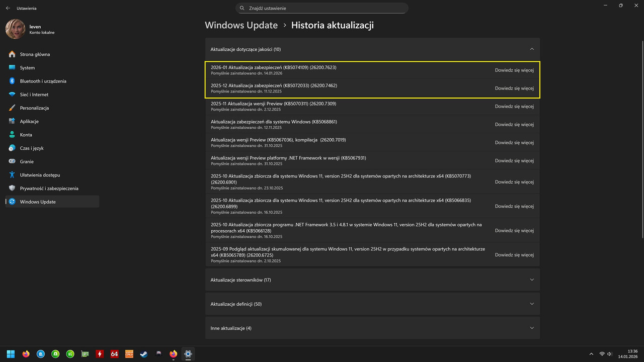Image resolution: width=644 pixels, height=362 pixels.
Task: Open Strona główna via its house icon
Action: pos(12,54)
